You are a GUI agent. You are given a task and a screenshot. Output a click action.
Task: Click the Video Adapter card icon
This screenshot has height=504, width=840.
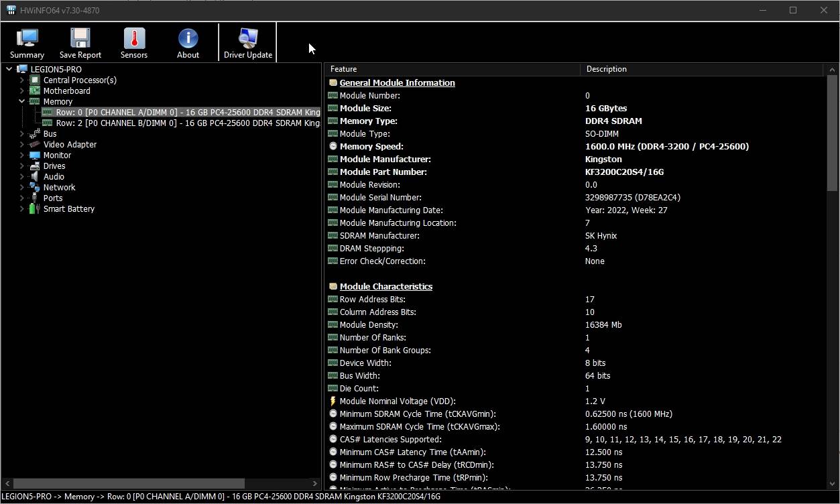[x=34, y=145]
